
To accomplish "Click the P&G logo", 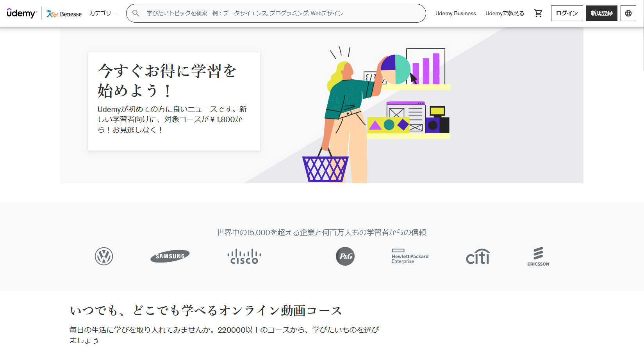I will 345,256.
